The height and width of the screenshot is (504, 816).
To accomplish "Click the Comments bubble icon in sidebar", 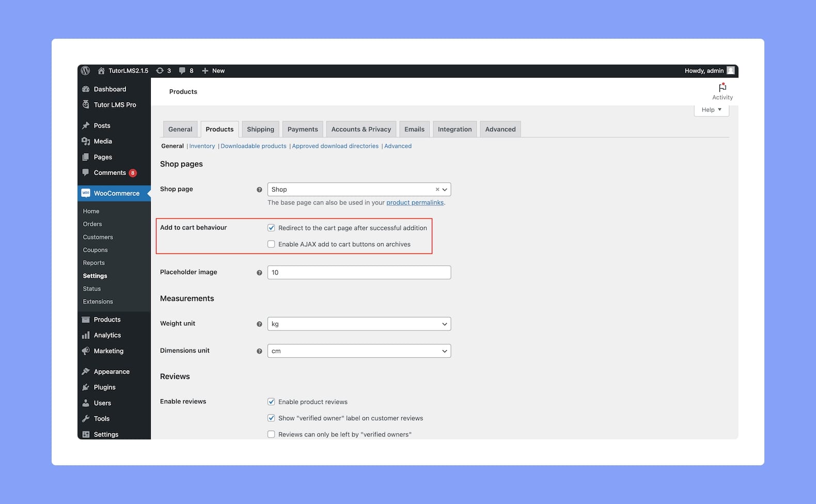I will pos(86,172).
